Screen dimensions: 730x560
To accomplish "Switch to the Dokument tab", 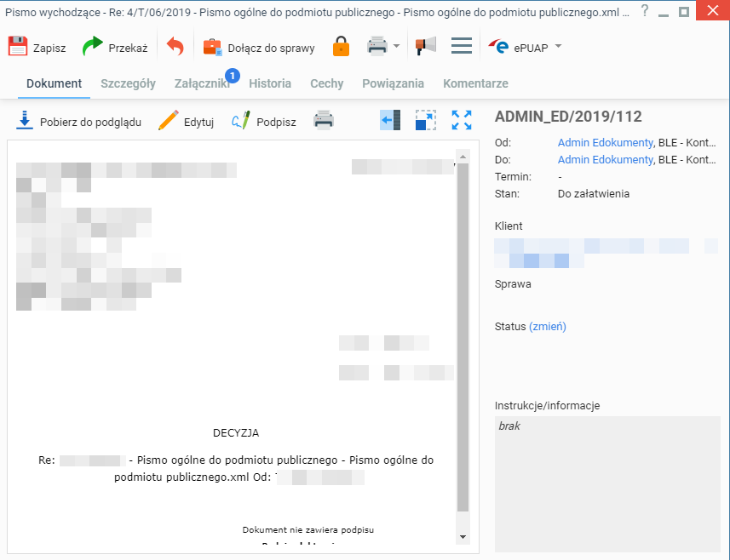I will 54,83.
